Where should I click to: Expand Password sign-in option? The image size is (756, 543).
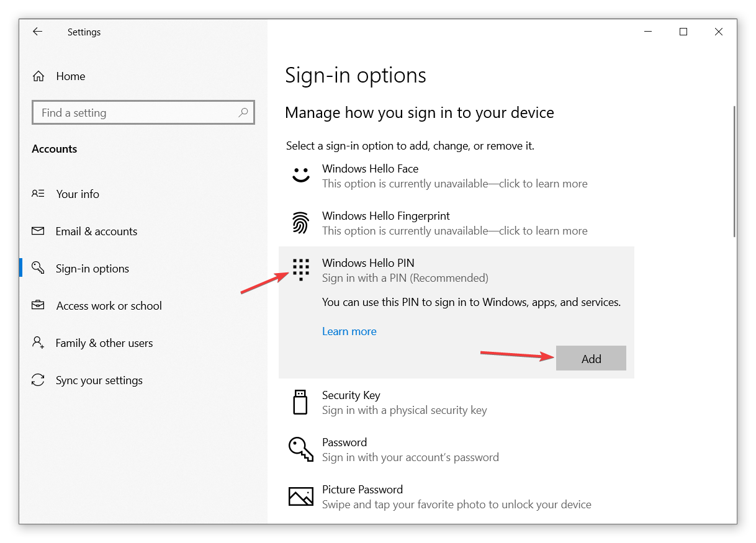[456, 449]
